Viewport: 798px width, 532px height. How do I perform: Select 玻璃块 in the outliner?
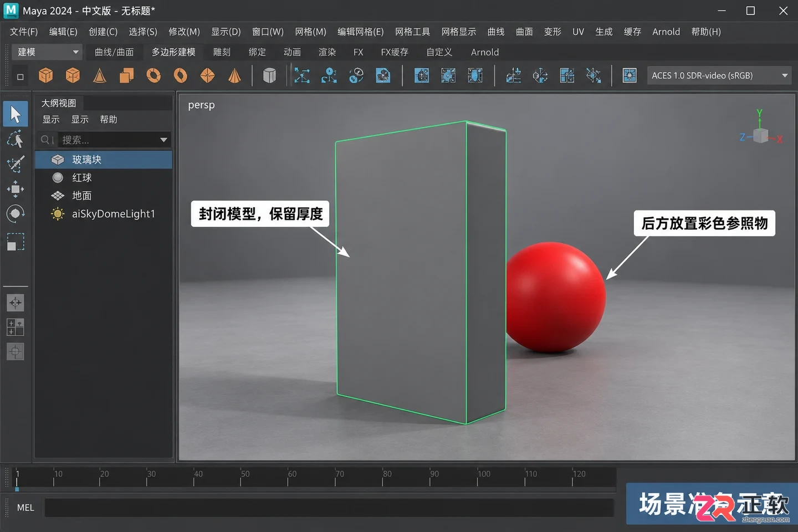tap(104, 160)
